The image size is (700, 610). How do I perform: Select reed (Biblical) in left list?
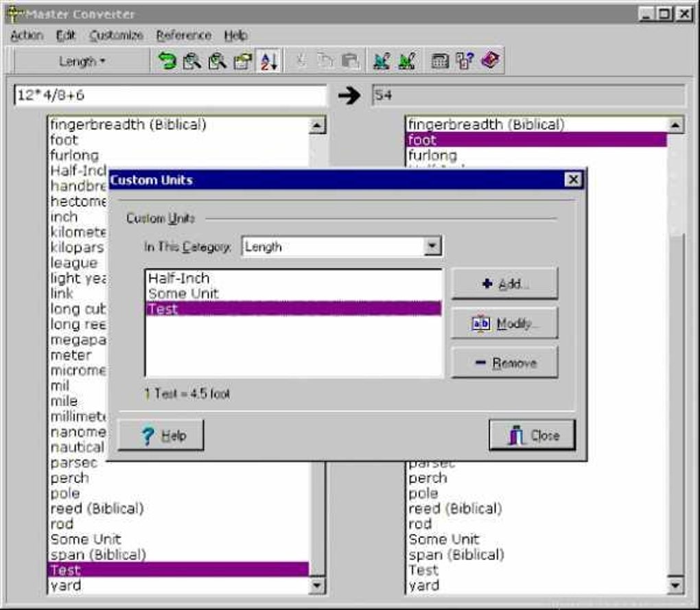pos(178,508)
